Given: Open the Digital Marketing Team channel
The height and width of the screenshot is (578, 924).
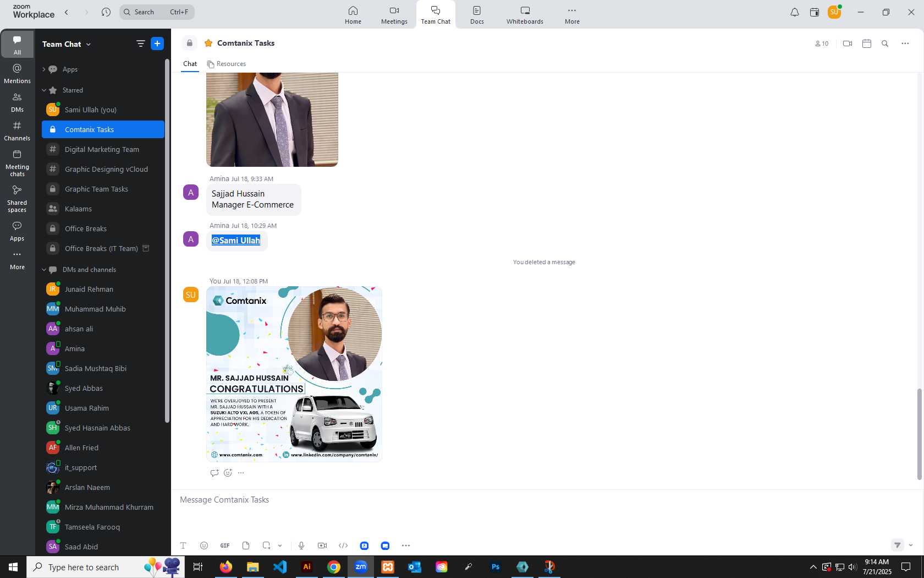Looking at the screenshot, I should pos(103,150).
